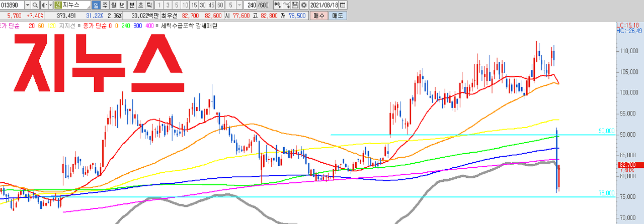Viewport: 644px width, 224px height.
Task: Expand the stock code 013890 dropdown
Action: [28, 5]
